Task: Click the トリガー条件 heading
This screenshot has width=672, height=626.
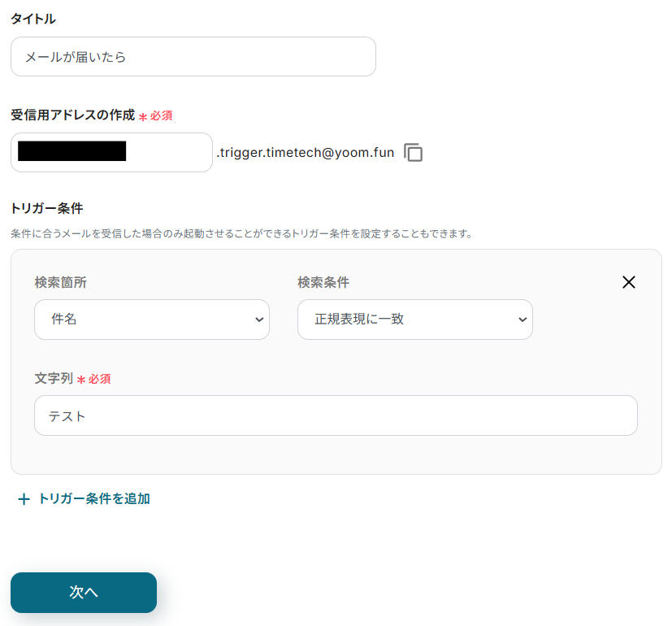Action: (46, 208)
